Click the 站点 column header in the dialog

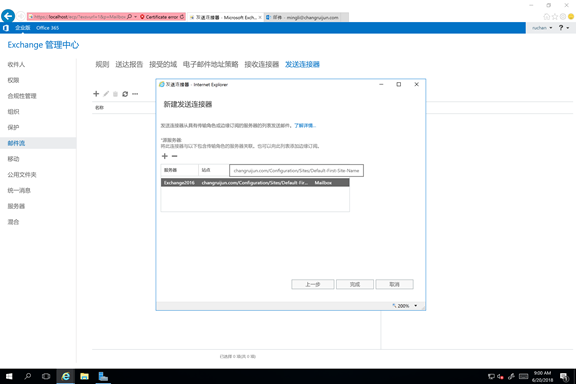[214, 170]
